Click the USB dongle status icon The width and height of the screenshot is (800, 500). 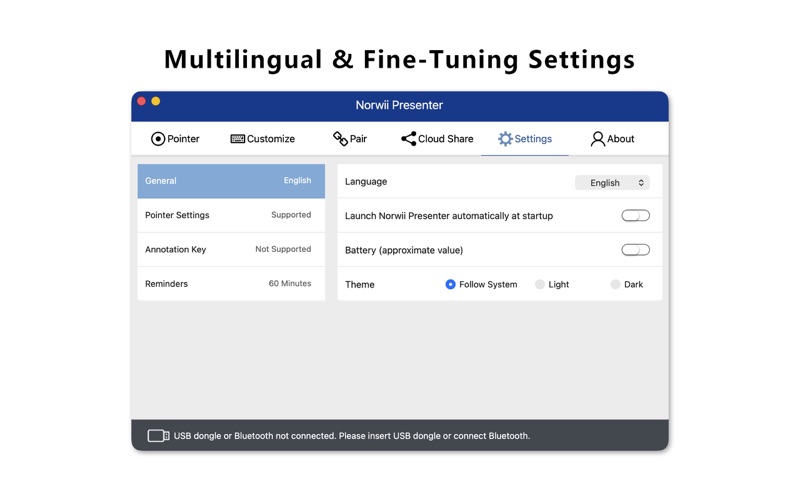pos(158,436)
